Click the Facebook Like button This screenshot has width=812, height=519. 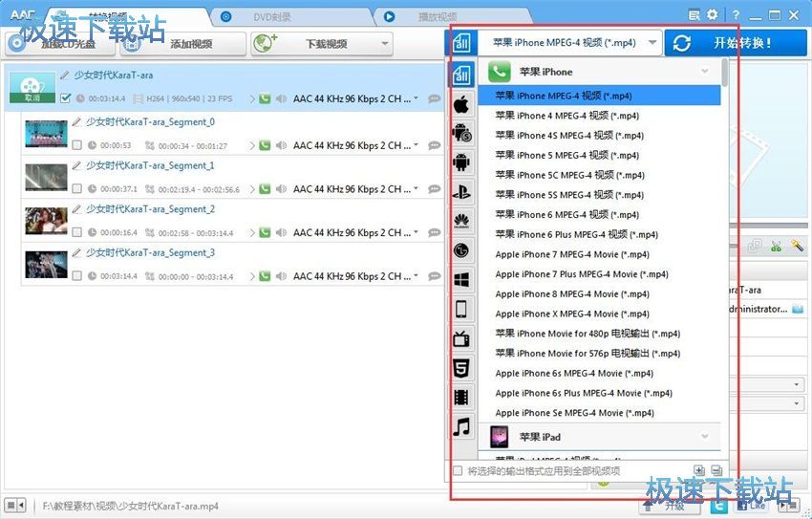coord(751,505)
